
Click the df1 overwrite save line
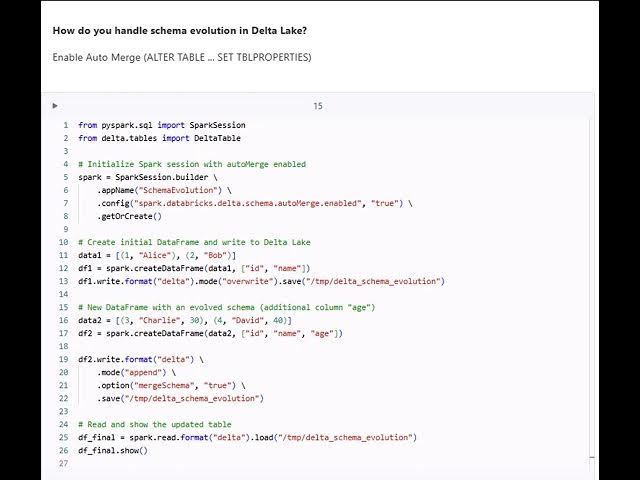[260, 281]
